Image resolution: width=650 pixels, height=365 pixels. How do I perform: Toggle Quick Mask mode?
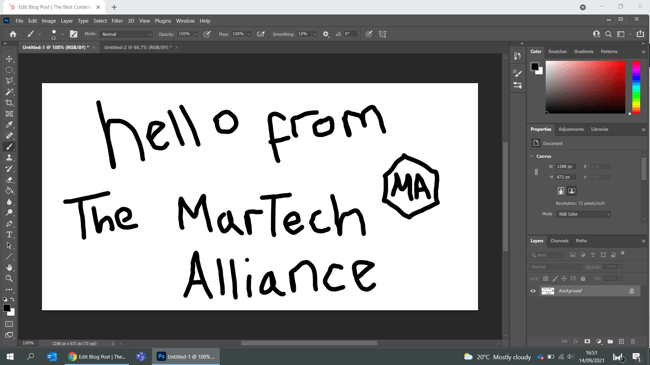(x=9, y=324)
